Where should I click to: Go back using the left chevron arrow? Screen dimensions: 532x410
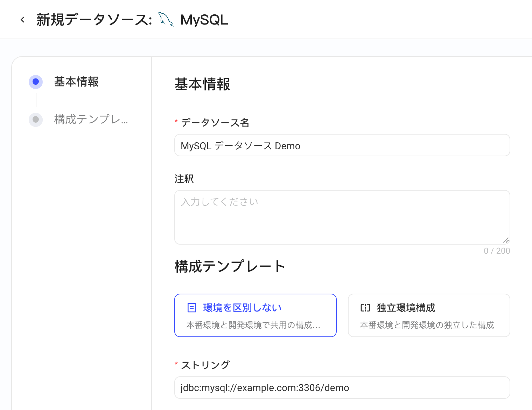(22, 20)
